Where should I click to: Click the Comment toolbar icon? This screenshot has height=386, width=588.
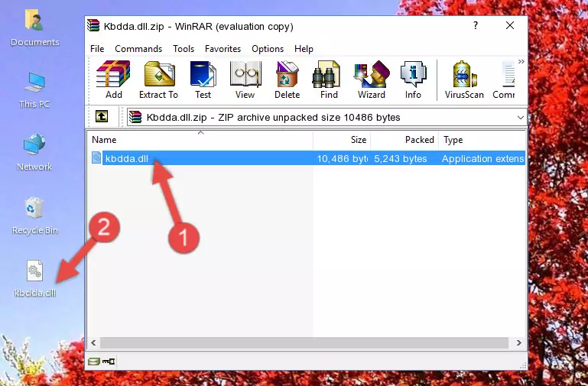504,80
